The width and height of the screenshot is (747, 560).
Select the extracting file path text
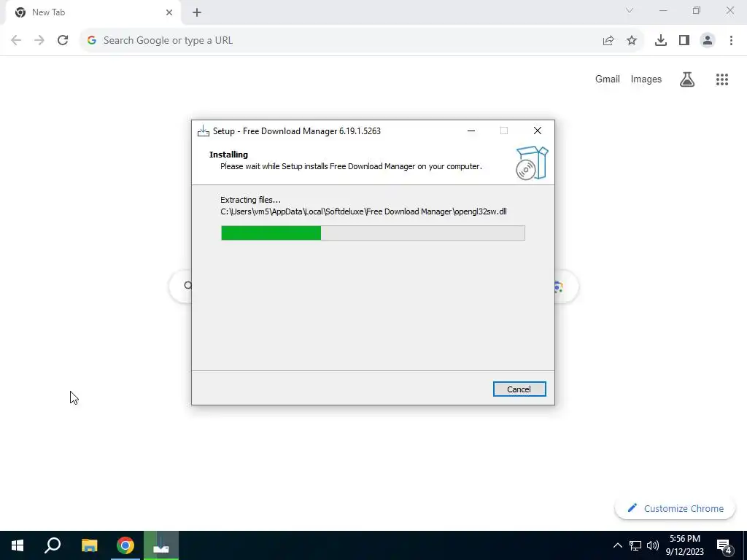pos(363,211)
